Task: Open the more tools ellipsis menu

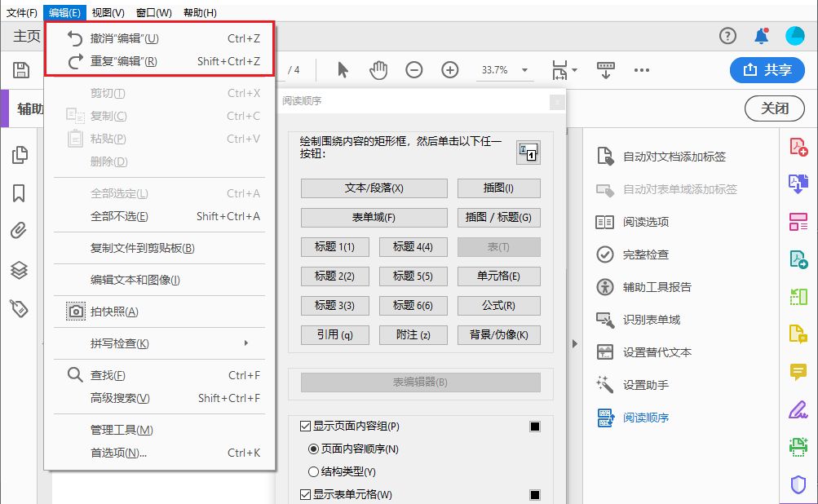Action: pyautogui.click(x=641, y=70)
